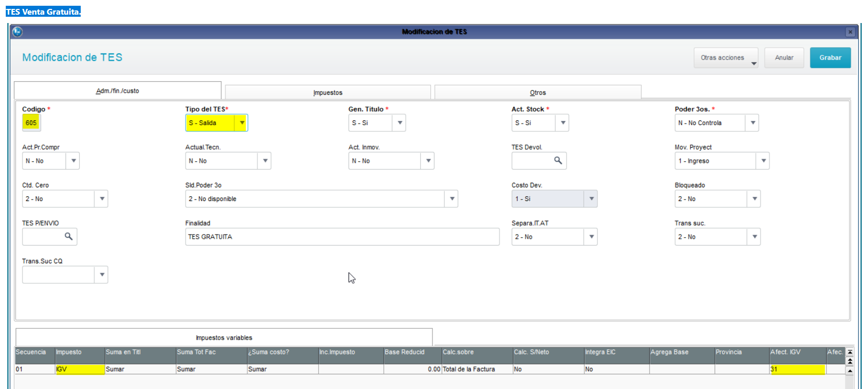Click the Anular button
868x389 pixels.
pos(784,58)
